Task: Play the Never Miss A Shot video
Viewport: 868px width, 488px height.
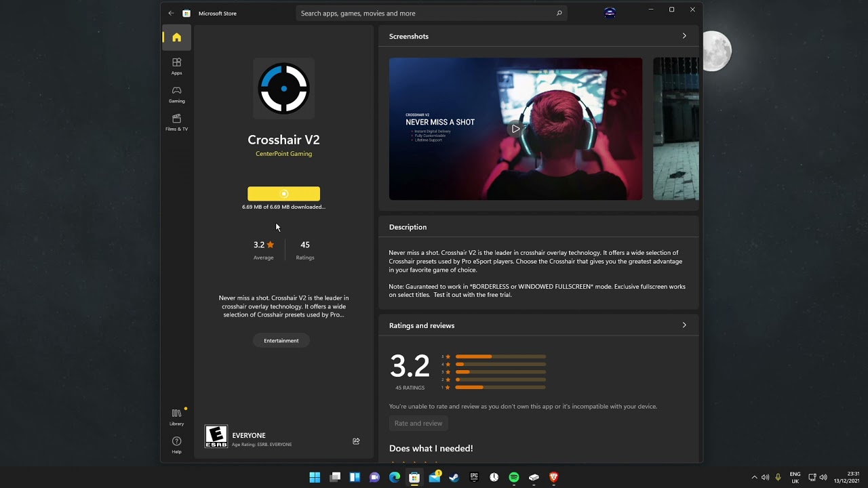Action: pyautogui.click(x=515, y=129)
